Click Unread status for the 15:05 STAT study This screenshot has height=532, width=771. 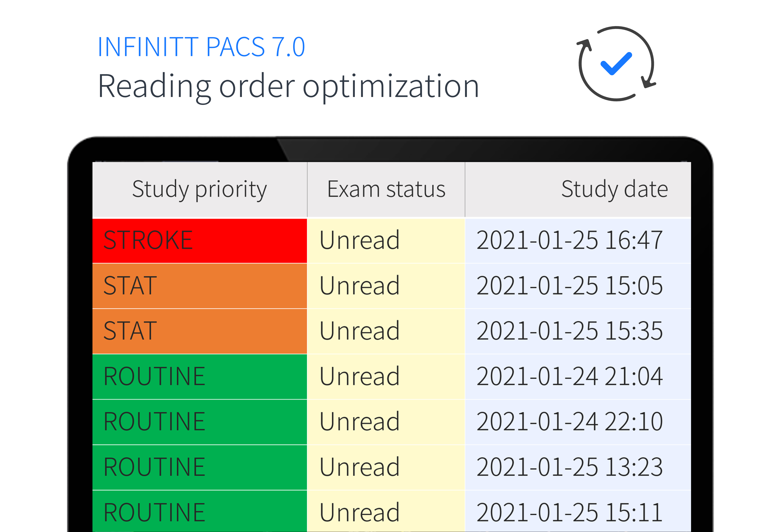point(359,286)
